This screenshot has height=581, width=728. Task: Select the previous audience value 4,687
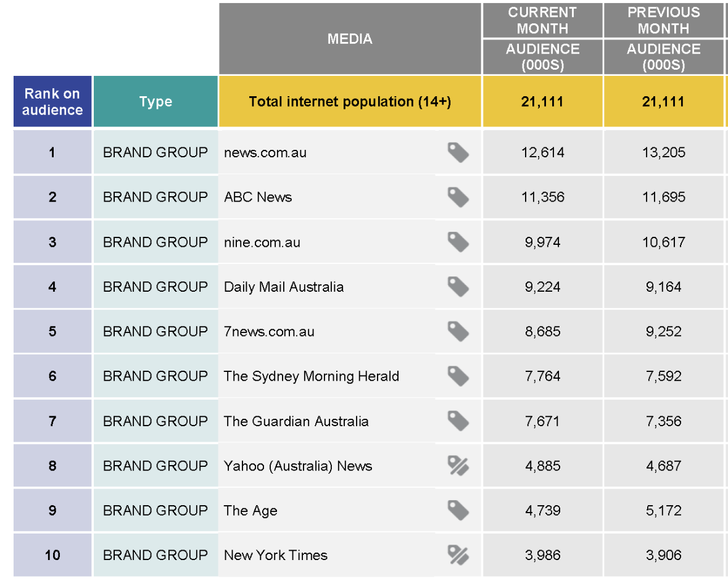(663, 466)
